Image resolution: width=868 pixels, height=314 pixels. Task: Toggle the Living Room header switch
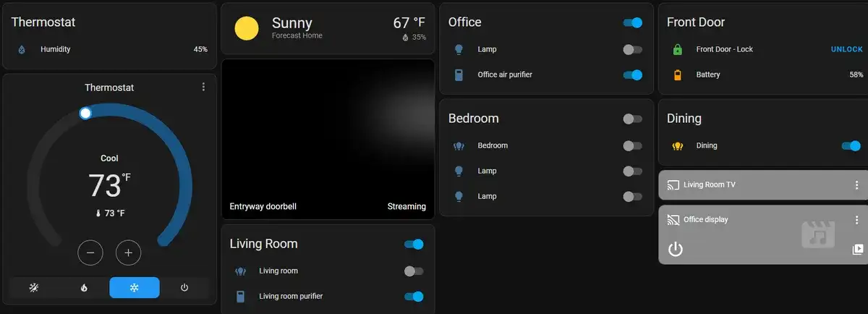point(414,245)
